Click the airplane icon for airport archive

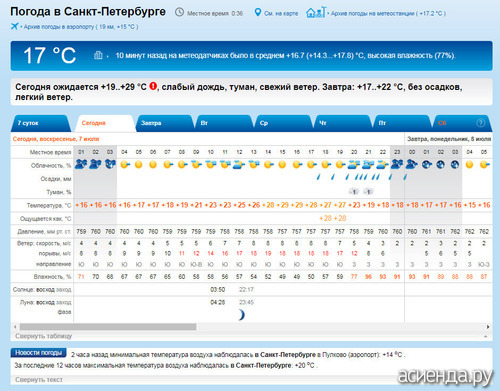14,26
